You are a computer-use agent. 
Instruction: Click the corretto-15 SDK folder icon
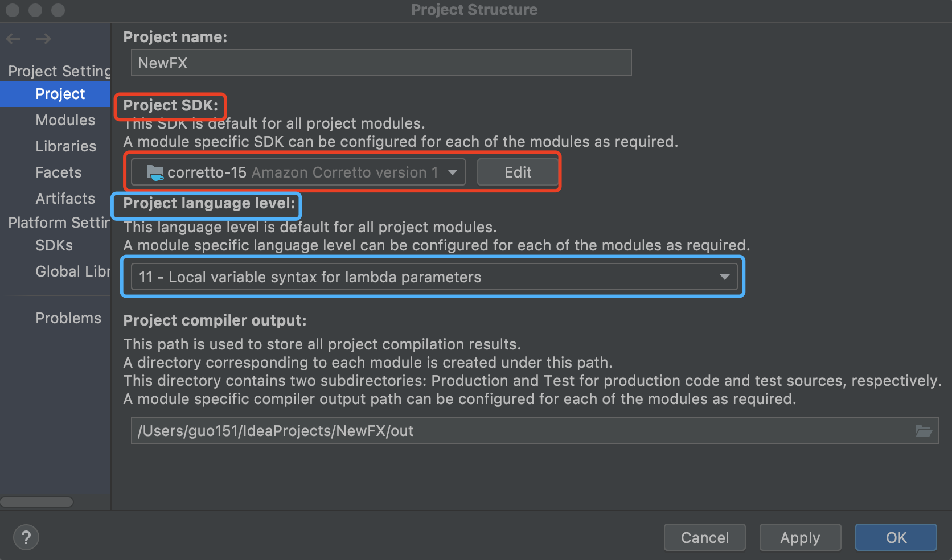[155, 172]
